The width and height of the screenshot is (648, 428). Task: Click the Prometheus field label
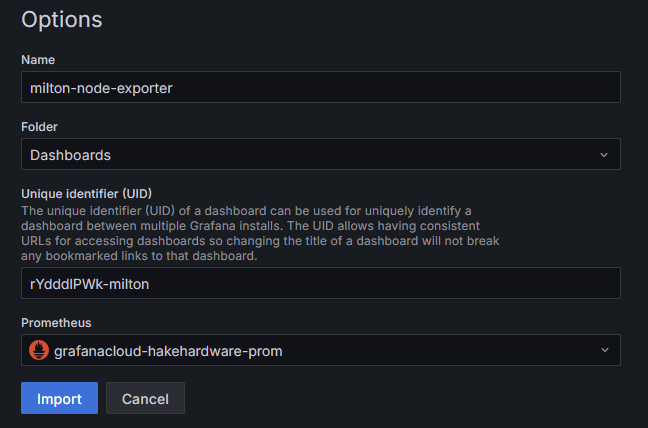coord(56,323)
